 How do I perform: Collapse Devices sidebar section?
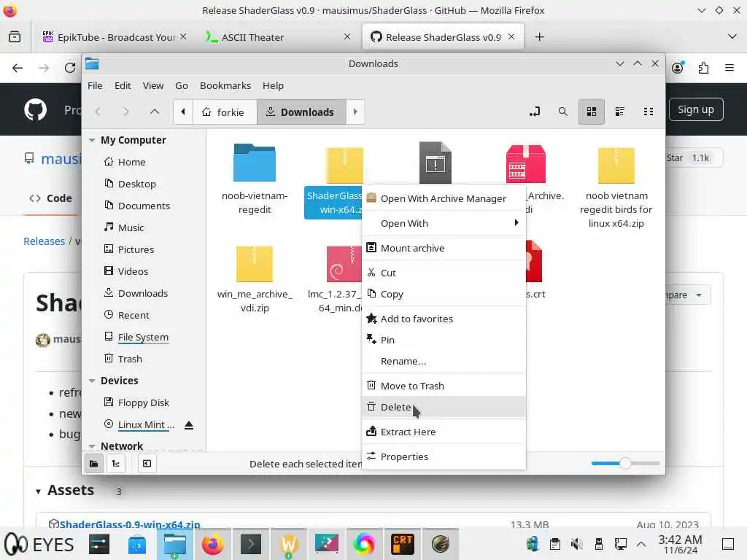click(x=91, y=381)
